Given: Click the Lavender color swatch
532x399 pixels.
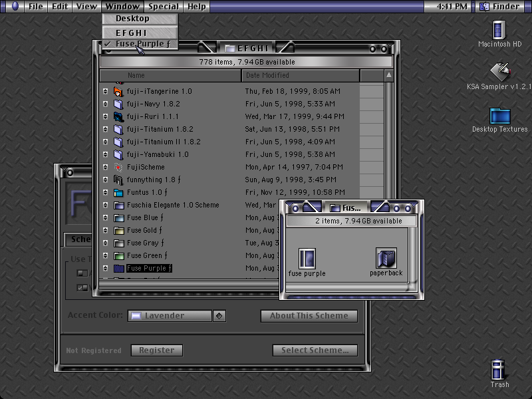Looking at the screenshot, I should (x=136, y=316).
